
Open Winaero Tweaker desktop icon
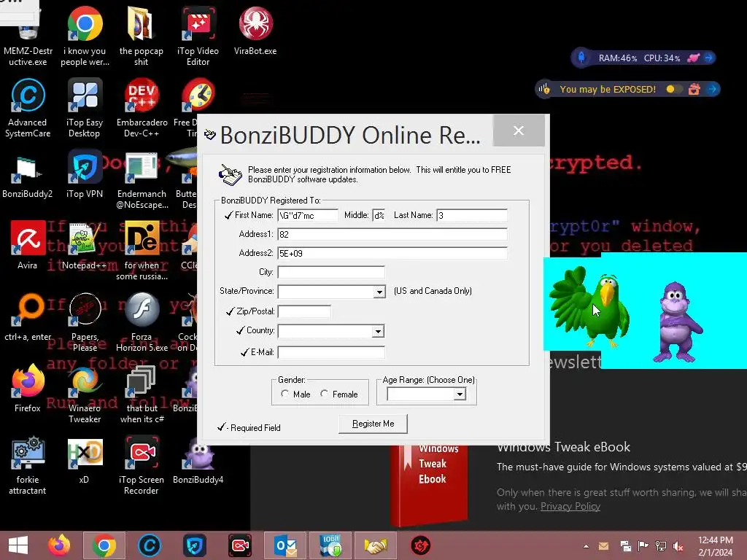(x=85, y=394)
